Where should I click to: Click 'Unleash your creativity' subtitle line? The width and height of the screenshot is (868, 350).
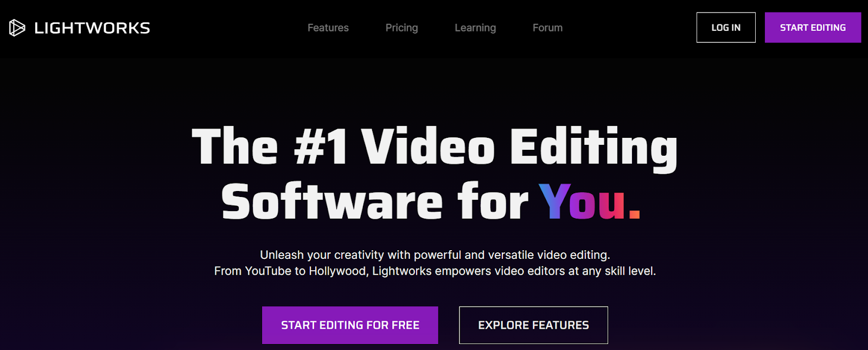[x=435, y=255]
